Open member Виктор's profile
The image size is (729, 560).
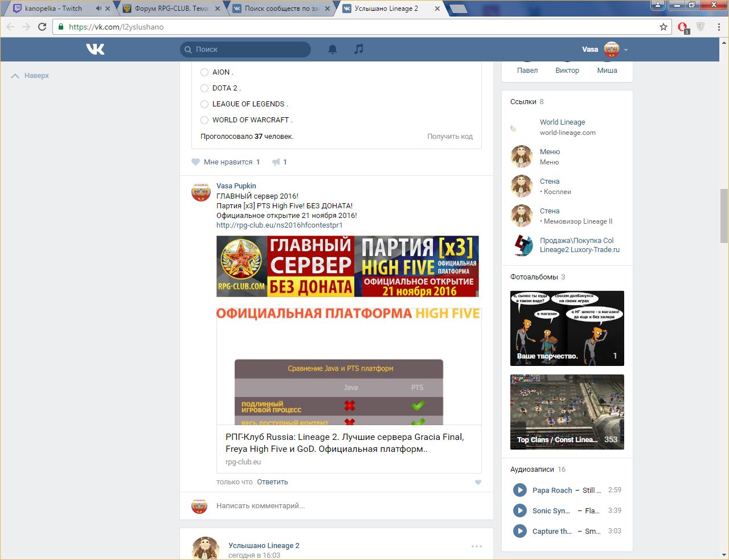tap(567, 71)
